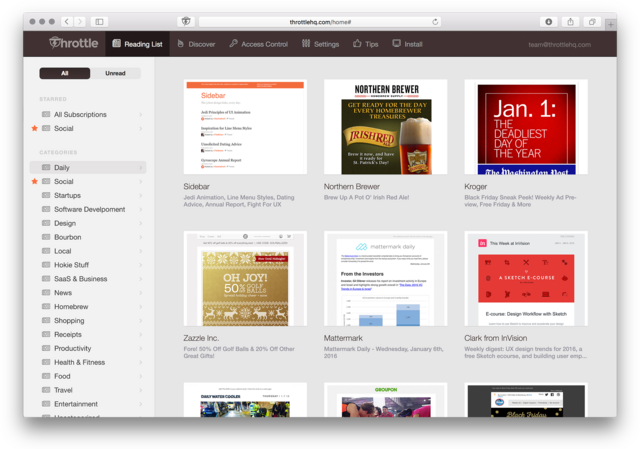Click the Shopping envelope icon
640x449 pixels.
pyautogui.click(x=46, y=320)
